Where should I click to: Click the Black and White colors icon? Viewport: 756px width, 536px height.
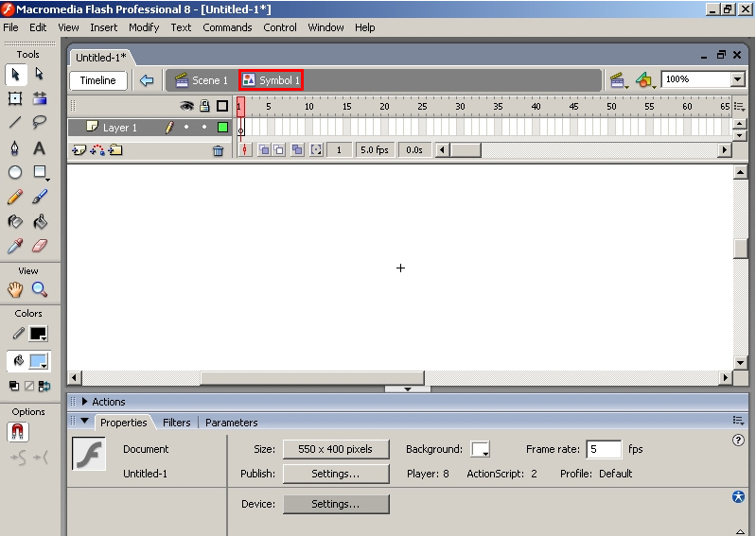(14, 386)
